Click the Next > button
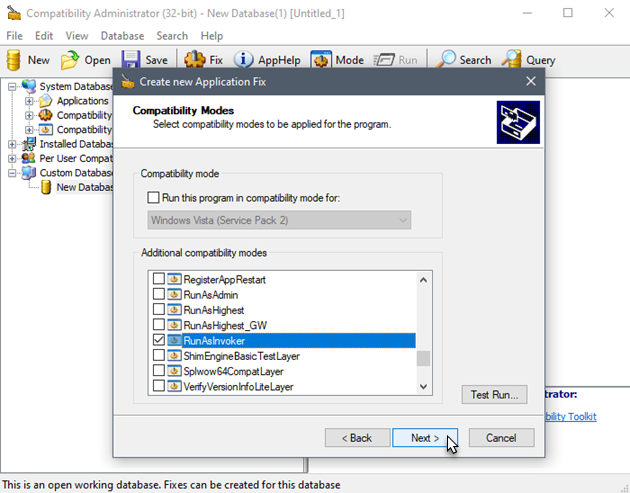The height and width of the screenshot is (493, 630). coord(424,438)
